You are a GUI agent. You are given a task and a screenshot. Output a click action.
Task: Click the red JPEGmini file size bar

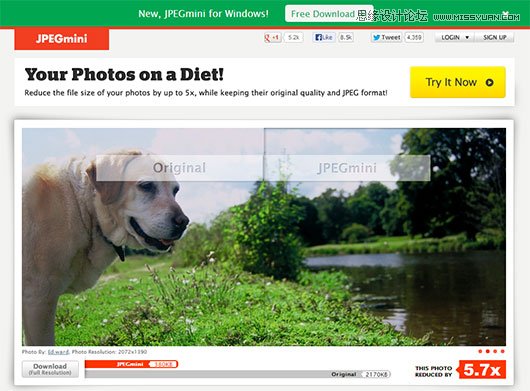click(131, 364)
